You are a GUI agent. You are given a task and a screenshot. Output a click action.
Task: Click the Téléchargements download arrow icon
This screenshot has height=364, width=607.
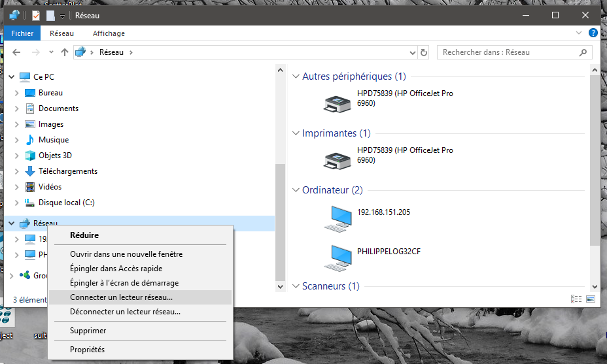point(30,171)
